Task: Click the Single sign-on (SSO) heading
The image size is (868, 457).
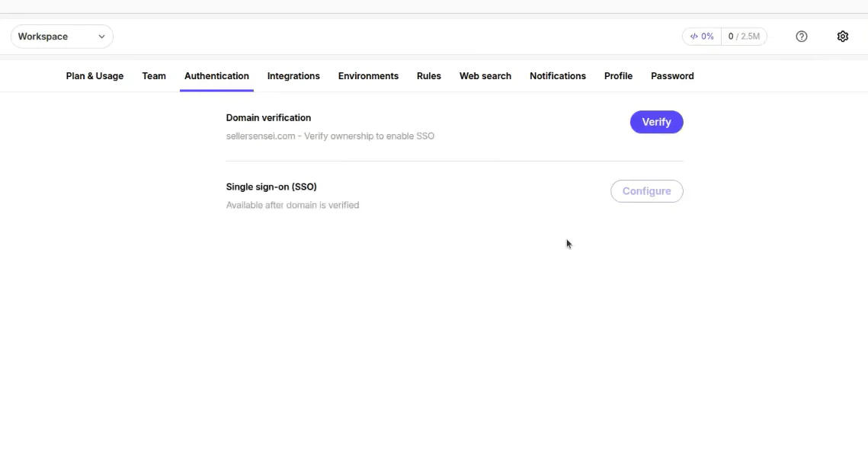Action: tap(271, 187)
